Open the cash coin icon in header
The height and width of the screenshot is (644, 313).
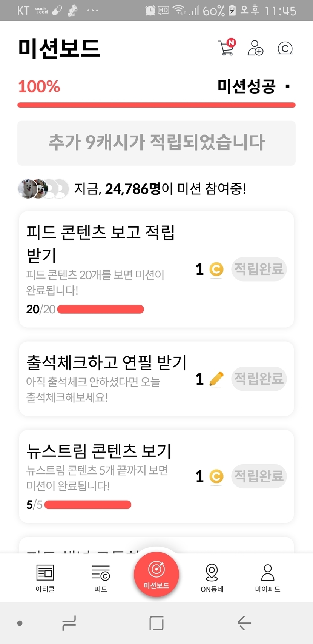pos(285,48)
